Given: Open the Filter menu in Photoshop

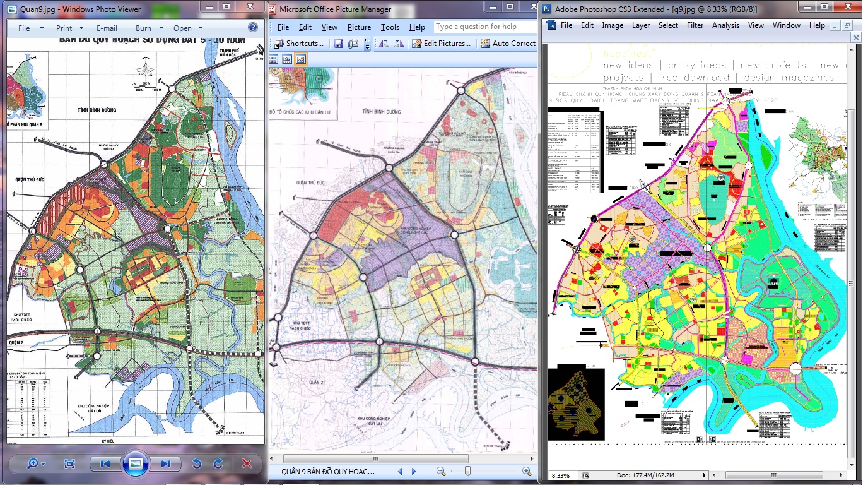Looking at the screenshot, I should 695,25.
